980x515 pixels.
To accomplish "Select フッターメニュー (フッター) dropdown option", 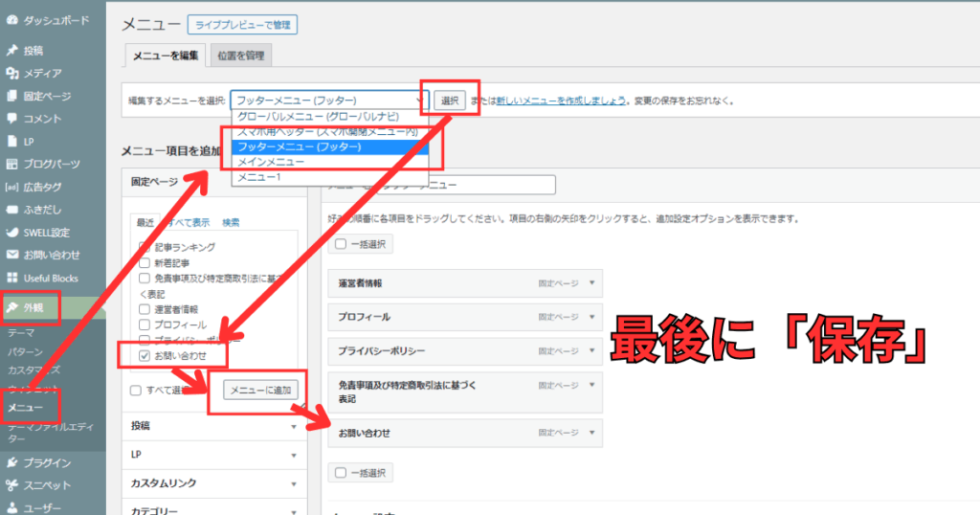I will (329, 146).
